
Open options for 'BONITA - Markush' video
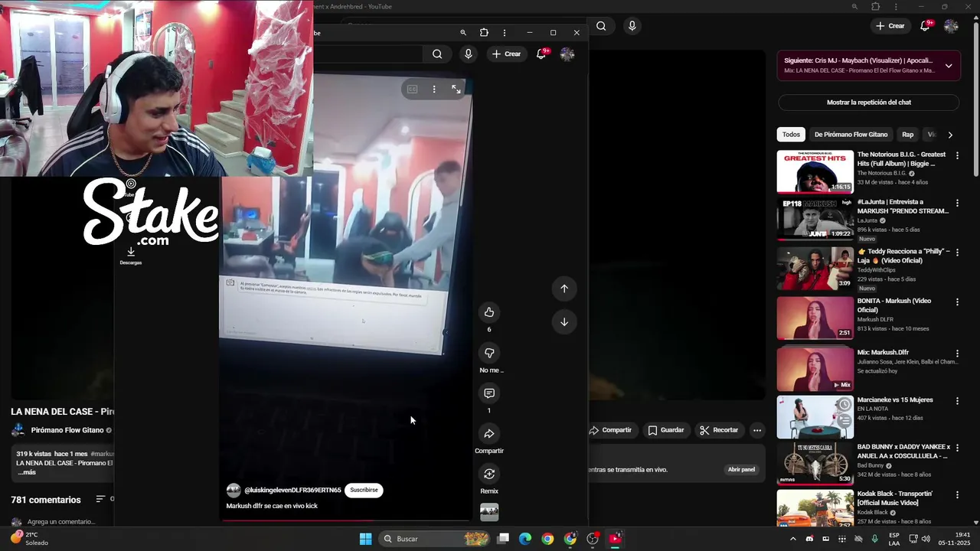(957, 302)
